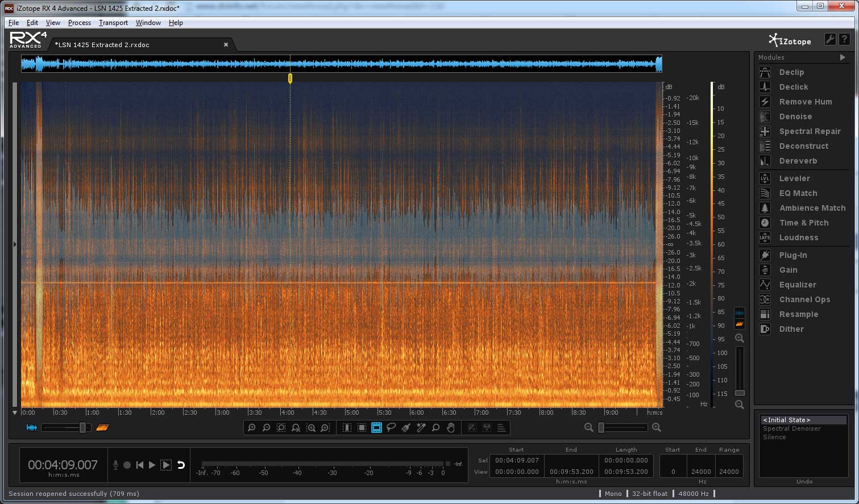
Task: Open the Remove Hum module
Action: click(x=805, y=102)
